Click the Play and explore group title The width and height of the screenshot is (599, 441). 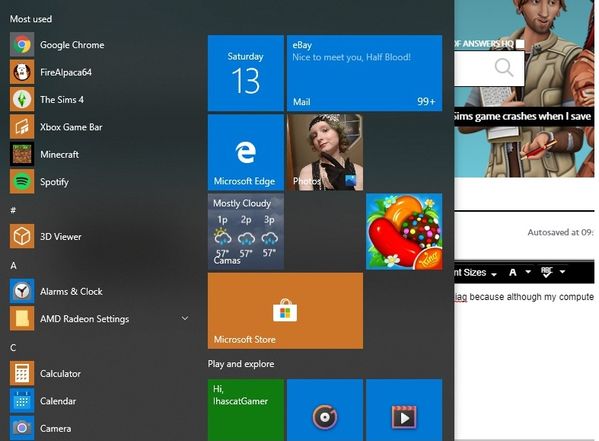coord(241,364)
